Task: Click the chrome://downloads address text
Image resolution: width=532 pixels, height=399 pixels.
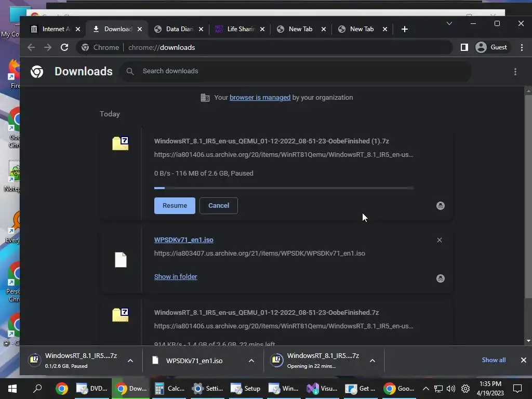Action: pyautogui.click(x=162, y=47)
